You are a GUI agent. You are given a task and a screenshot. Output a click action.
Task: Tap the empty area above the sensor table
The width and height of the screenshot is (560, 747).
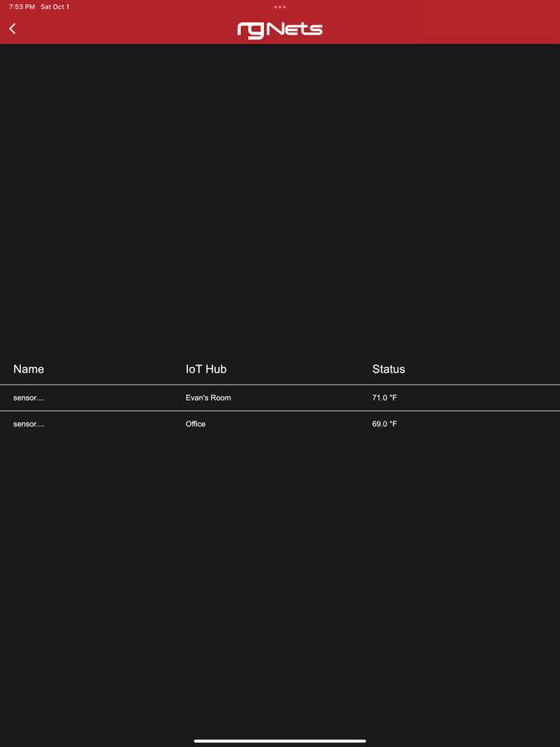tap(280, 200)
